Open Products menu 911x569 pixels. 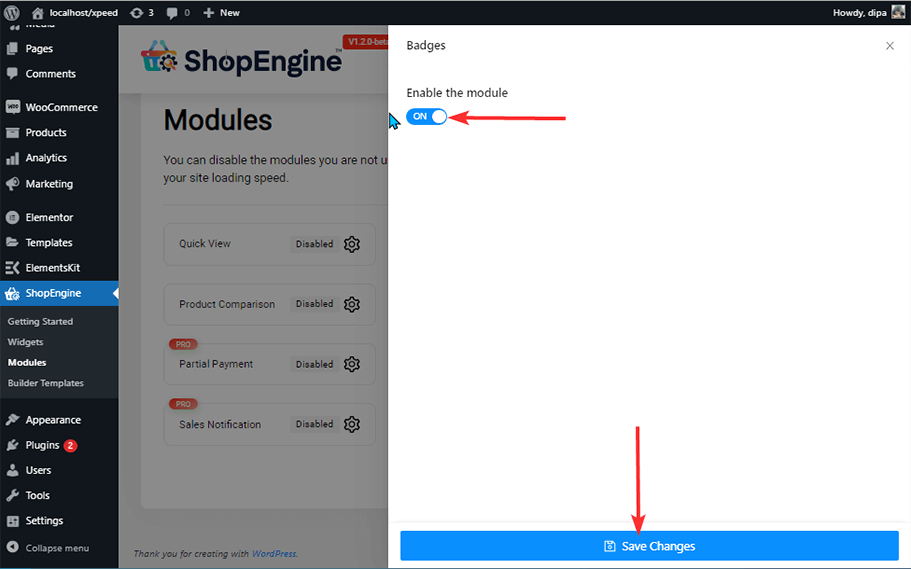click(45, 133)
